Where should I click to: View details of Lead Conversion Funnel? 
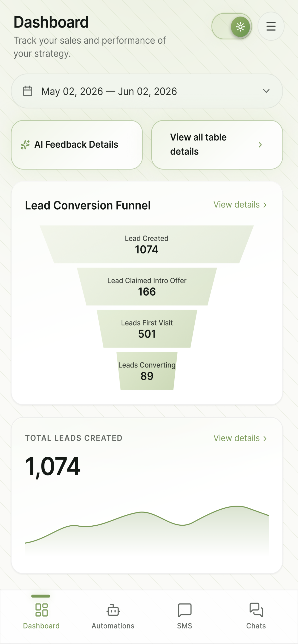click(x=240, y=205)
